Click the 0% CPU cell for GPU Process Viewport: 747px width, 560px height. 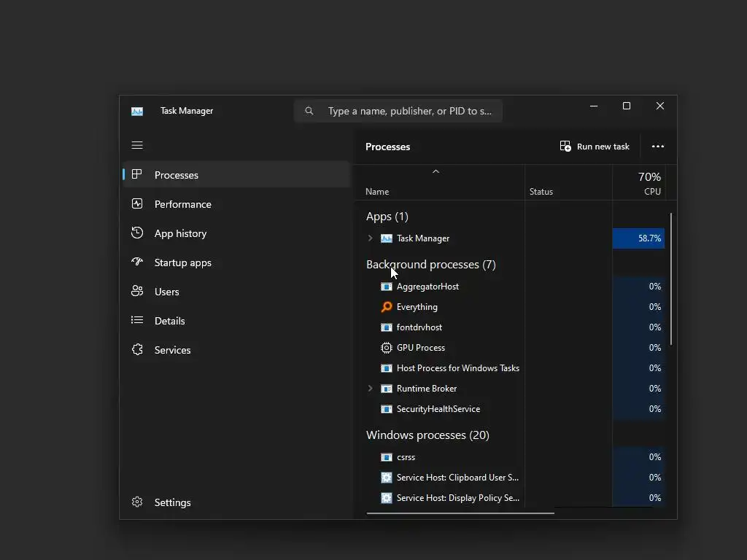point(638,348)
